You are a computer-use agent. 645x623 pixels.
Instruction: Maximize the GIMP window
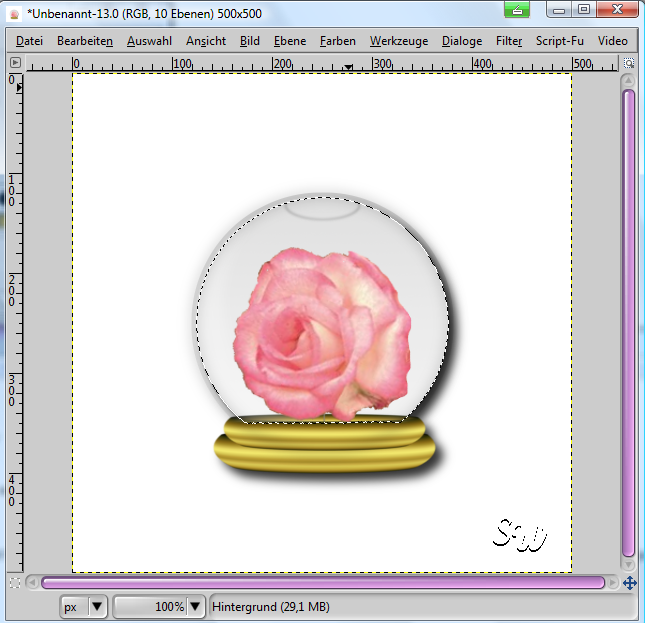click(584, 9)
